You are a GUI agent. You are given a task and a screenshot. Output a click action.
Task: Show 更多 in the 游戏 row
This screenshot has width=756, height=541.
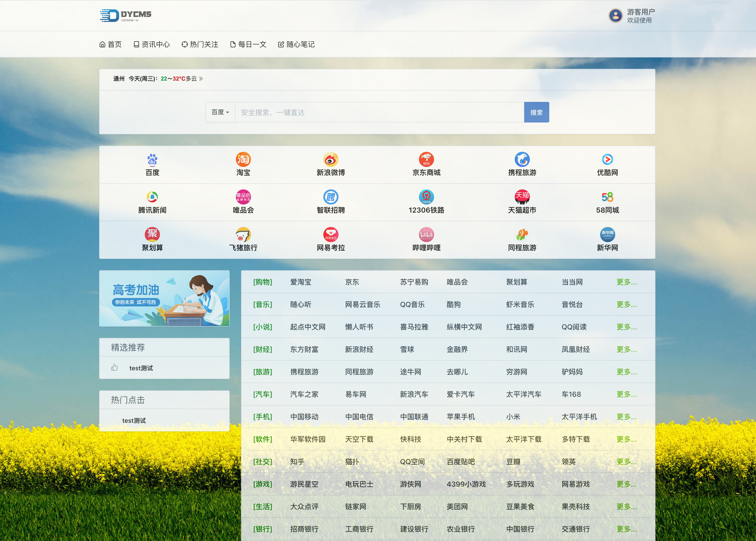tap(626, 484)
